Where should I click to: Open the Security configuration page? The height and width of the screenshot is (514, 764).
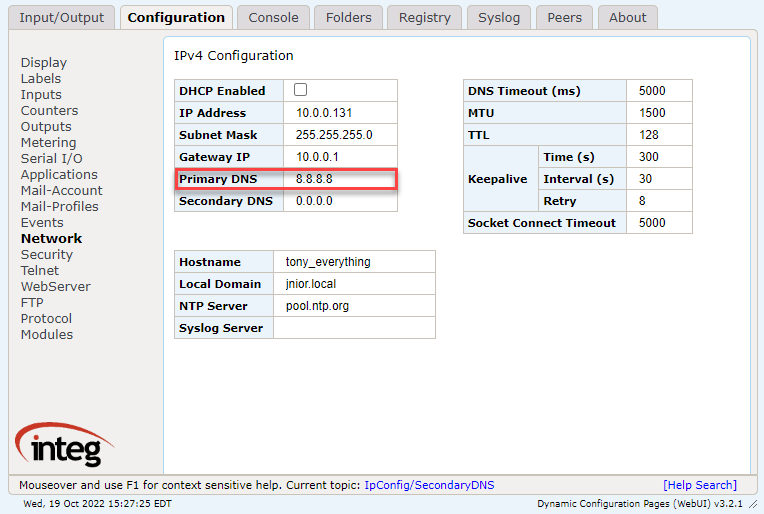[47, 254]
